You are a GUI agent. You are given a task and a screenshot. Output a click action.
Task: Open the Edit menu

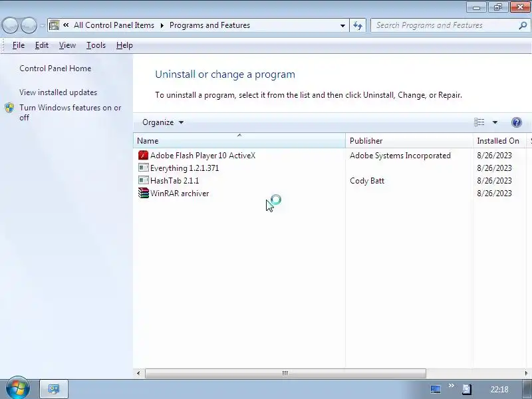[x=42, y=45]
